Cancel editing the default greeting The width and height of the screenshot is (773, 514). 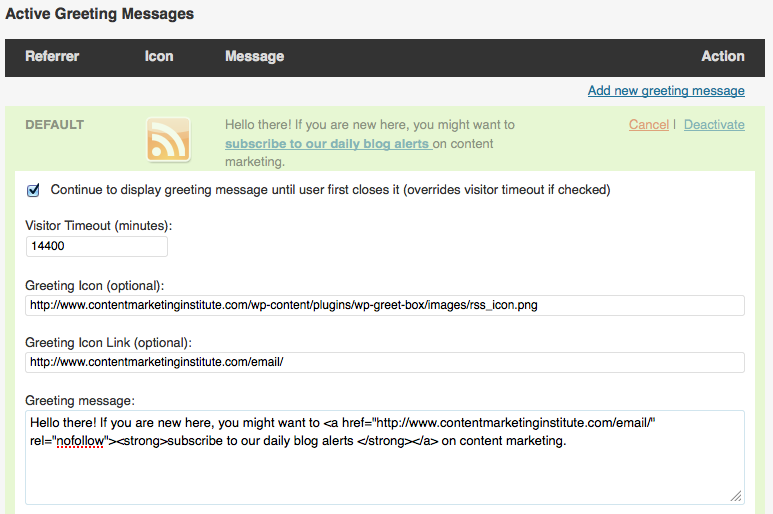(649, 125)
